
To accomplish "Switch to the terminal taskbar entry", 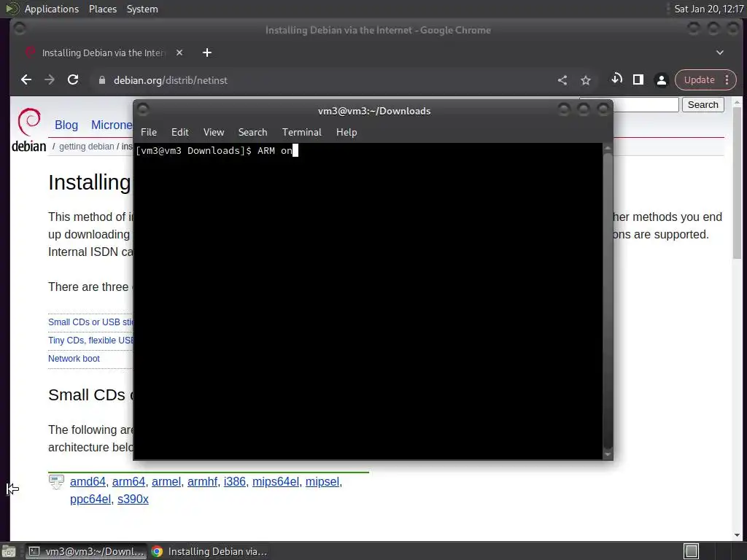I will (x=86, y=551).
